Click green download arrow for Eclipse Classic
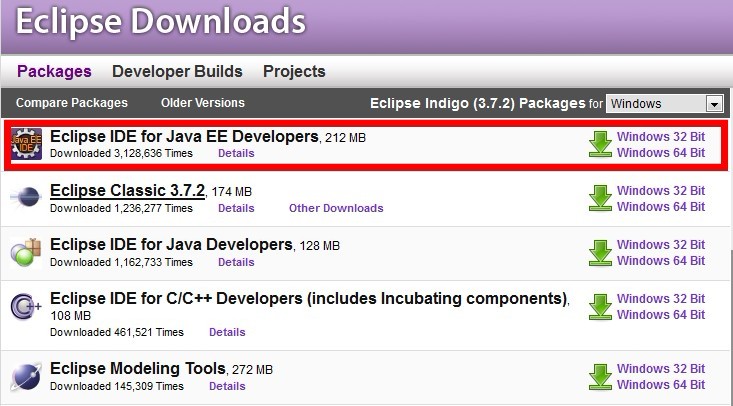The height and width of the screenshot is (406, 733). pos(600,198)
